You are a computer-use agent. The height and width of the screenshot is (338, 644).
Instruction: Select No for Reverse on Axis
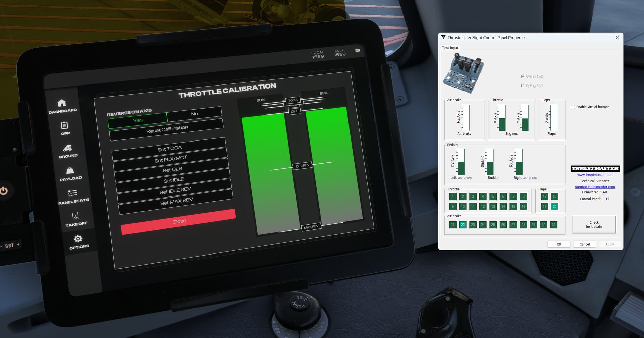pos(194,114)
